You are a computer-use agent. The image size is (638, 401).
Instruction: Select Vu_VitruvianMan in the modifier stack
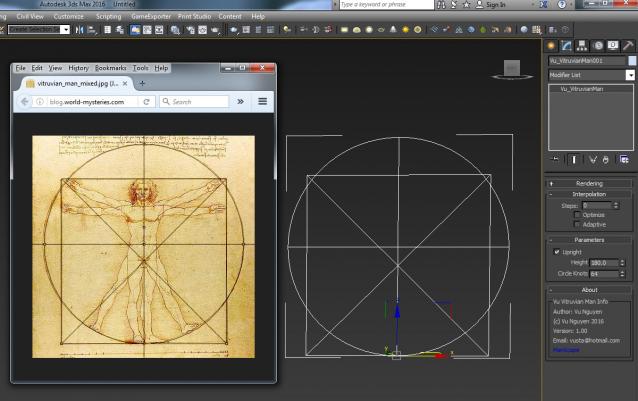(582, 89)
